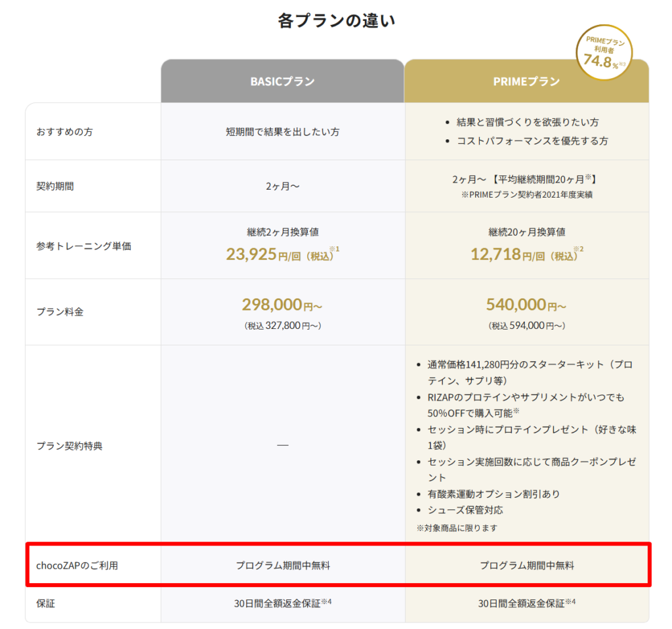Select the BASICプラン column header
This screenshot has height=629, width=672.
(x=282, y=82)
